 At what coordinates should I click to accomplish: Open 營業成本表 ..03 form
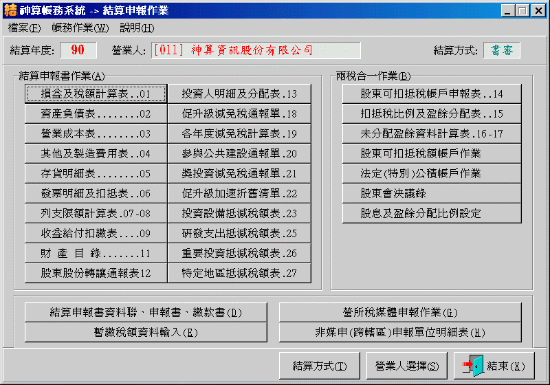[x=96, y=134]
